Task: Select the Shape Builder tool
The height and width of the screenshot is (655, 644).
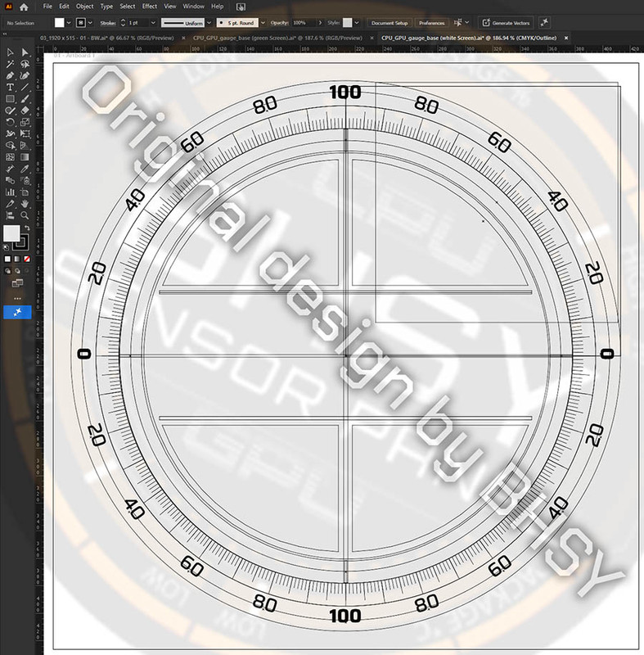Action: pyautogui.click(x=10, y=146)
